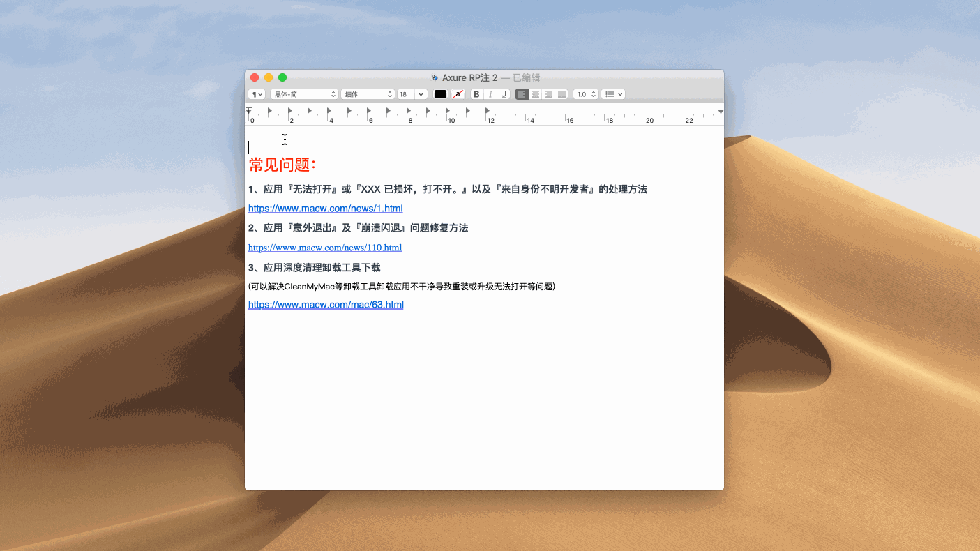
Task: Minimize the window with yellow button
Action: pyautogui.click(x=269, y=77)
